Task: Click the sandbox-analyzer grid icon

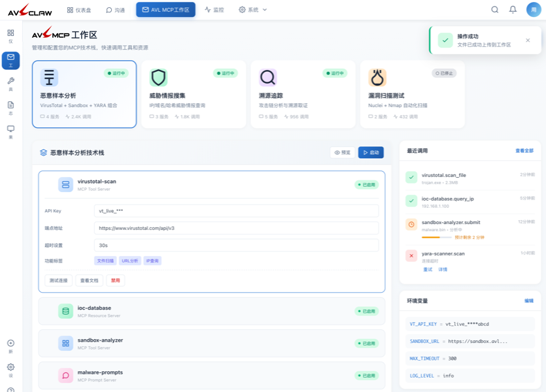Action: [x=65, y=343]
